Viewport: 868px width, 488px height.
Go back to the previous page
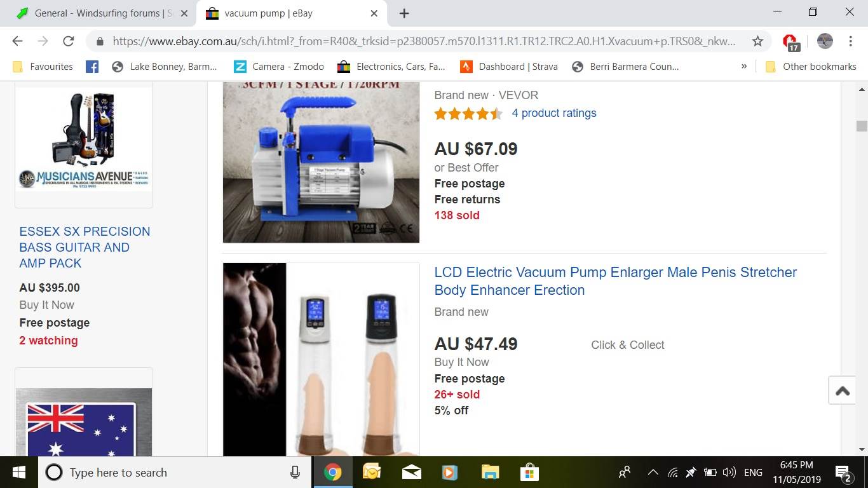click(x=17, y=41)
